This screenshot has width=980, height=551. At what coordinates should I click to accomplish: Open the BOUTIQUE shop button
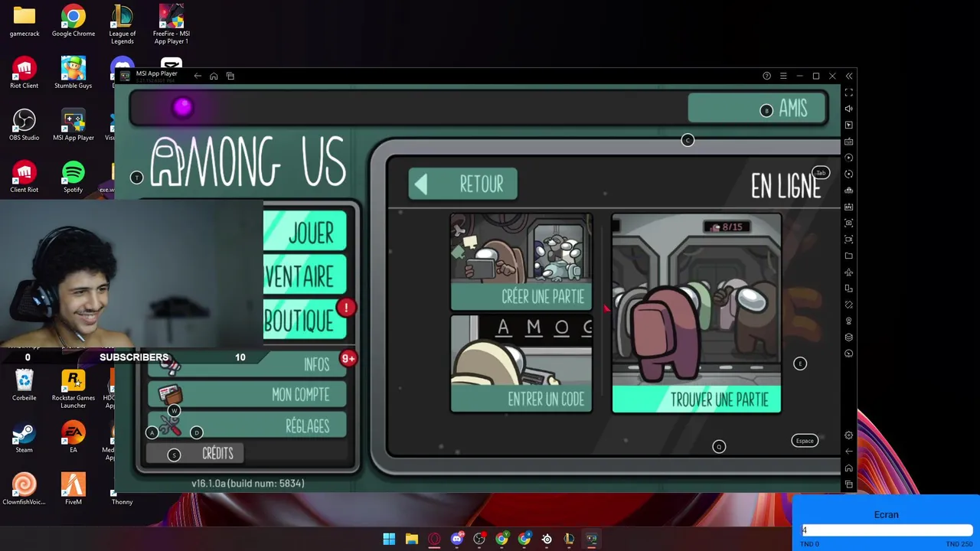tap(305, 320)
